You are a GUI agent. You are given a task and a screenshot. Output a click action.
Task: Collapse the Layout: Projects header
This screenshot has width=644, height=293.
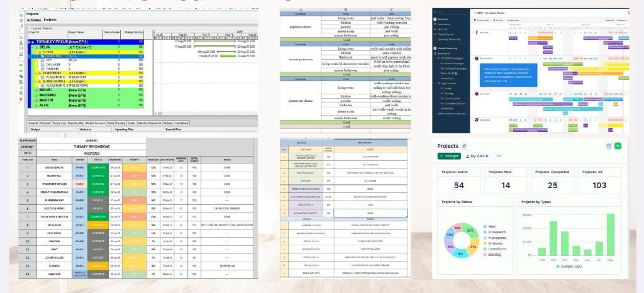[30, 28]
